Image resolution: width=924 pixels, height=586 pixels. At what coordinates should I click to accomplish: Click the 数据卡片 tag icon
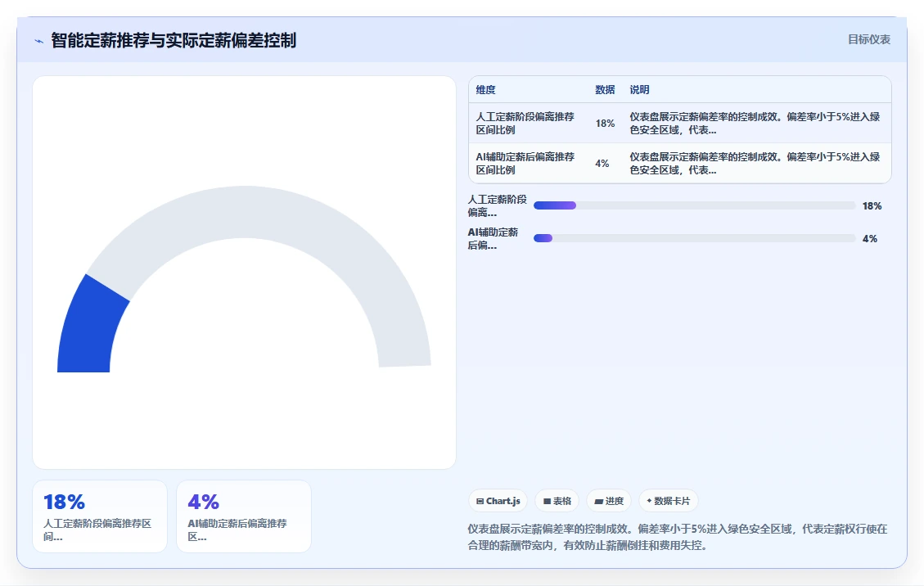tap(649, 501)
